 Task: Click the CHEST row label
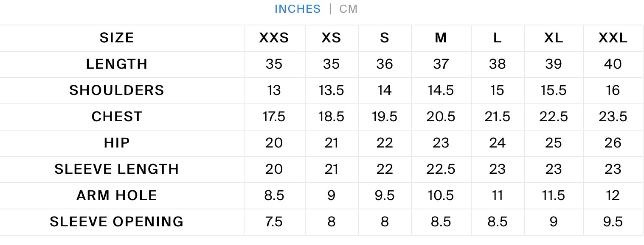point(117,117)
